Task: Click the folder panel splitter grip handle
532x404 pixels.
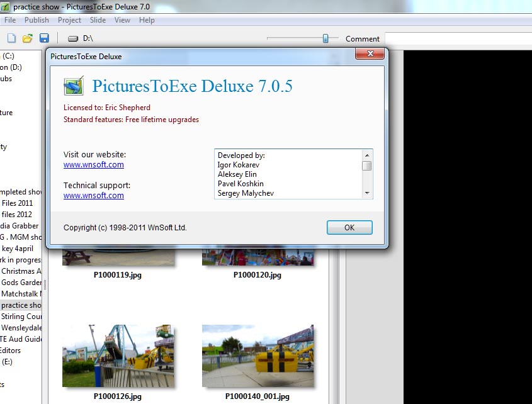Action: (45, 283)
